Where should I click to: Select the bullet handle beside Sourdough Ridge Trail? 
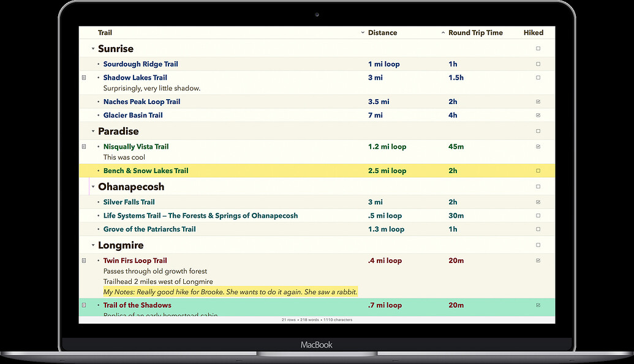click(x=97, y=64)
